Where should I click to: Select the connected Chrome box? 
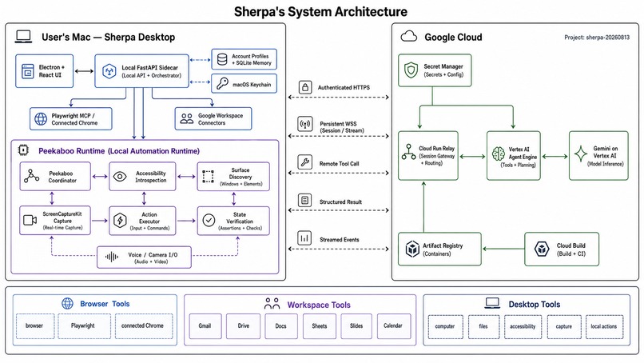pos(143,326)
